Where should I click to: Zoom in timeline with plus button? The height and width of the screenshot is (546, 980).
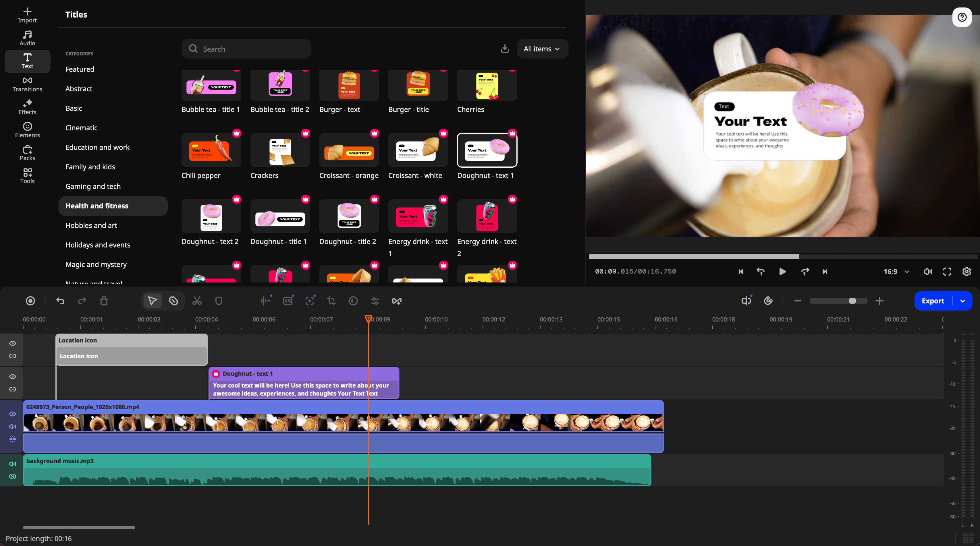[879, 301]
